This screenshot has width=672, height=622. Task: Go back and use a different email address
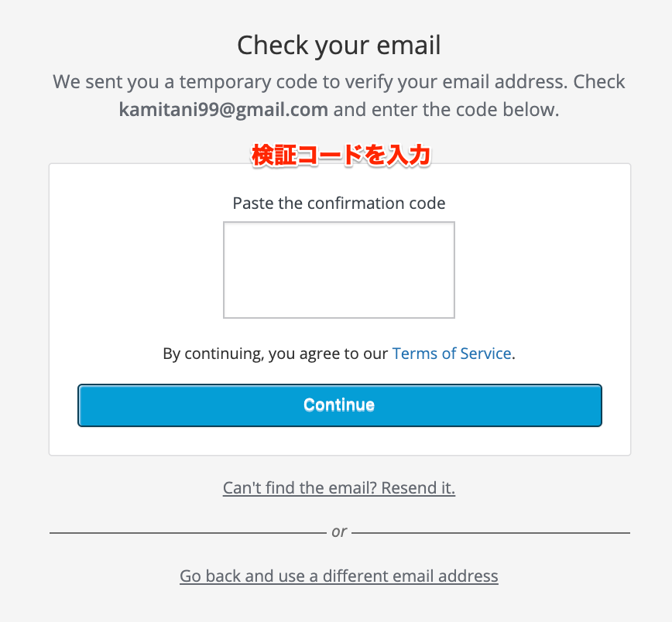[x=338, y=576]
